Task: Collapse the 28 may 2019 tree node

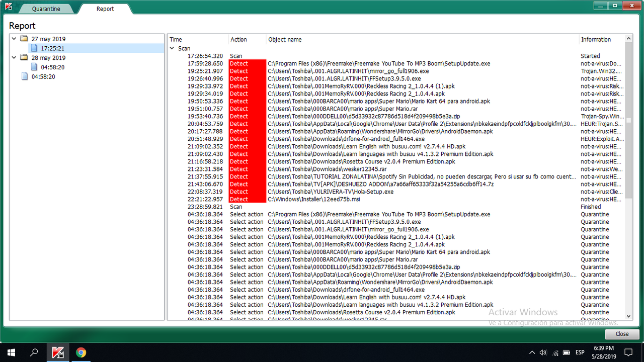Action: coord(14,58)
